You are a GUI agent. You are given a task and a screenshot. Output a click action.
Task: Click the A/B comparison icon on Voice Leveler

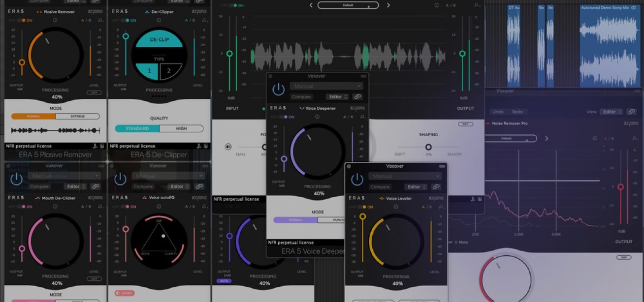coord(427,206)
